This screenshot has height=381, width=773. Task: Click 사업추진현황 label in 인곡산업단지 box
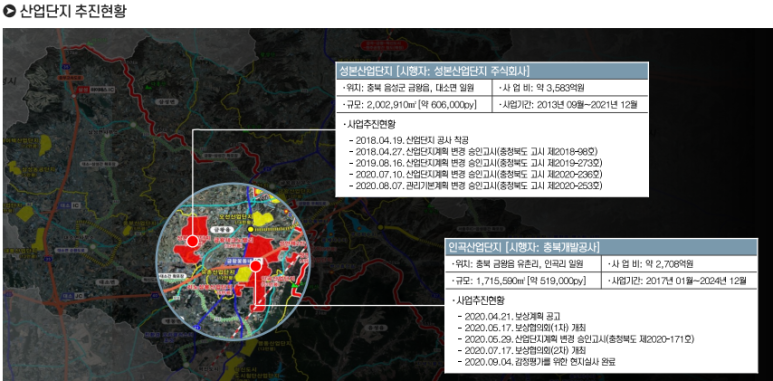pyautogui.click(x=478, y=300)
